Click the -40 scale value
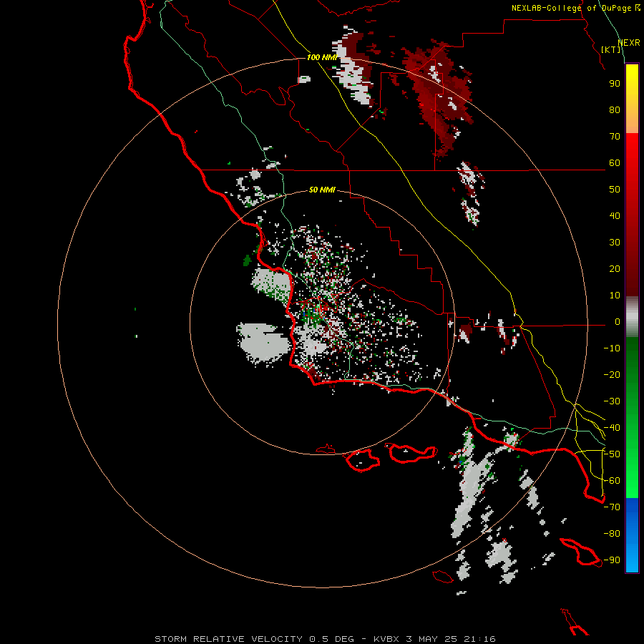 pyautogui.click(x=612, y=428)
